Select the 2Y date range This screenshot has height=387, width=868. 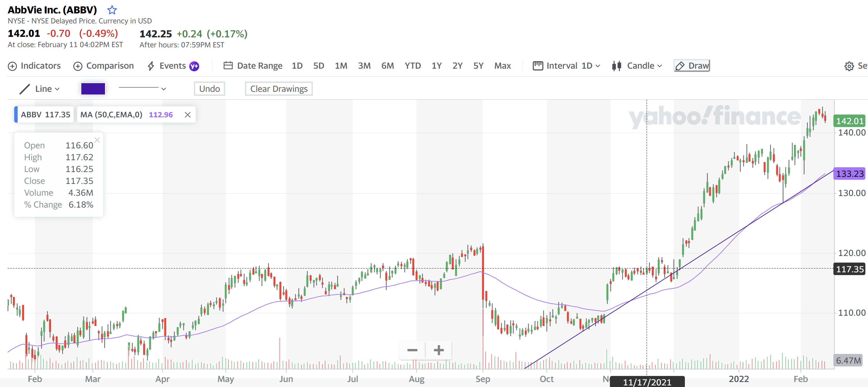457,66
